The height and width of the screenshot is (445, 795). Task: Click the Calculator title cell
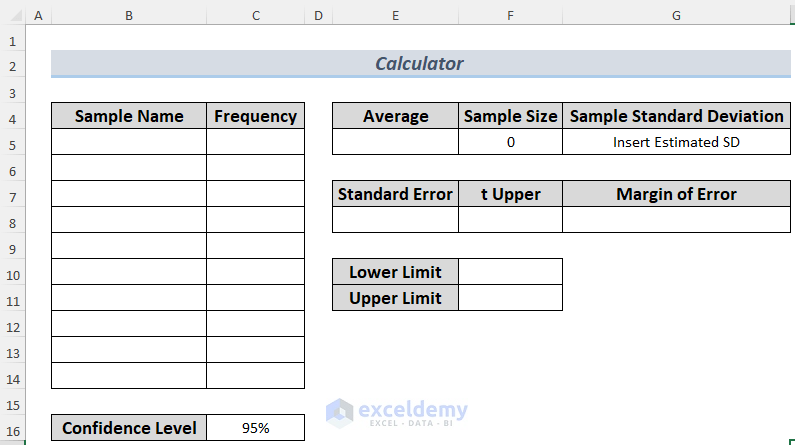pyautogui.click(x=419, y=64)
